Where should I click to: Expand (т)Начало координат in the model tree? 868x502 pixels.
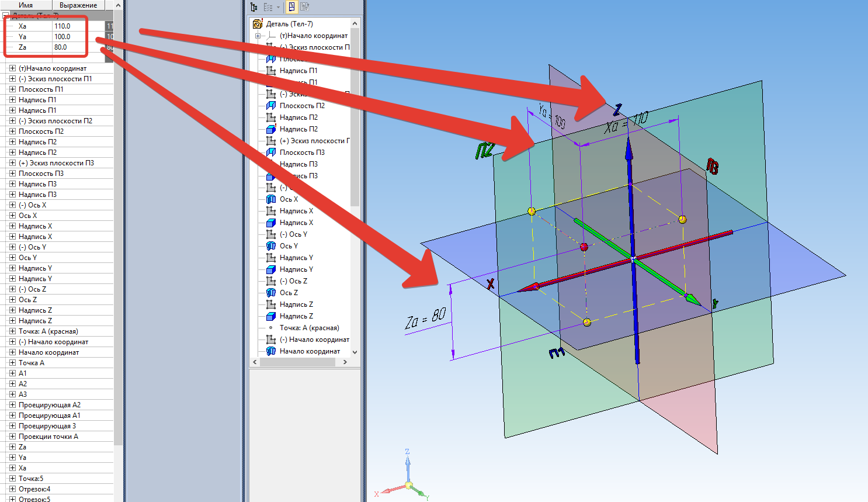258,36
